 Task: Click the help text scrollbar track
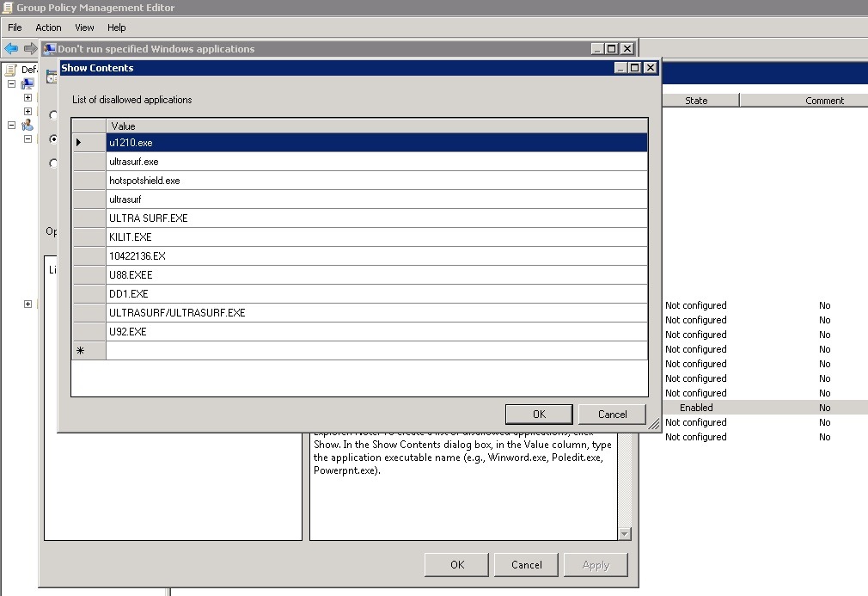point(625,481)
